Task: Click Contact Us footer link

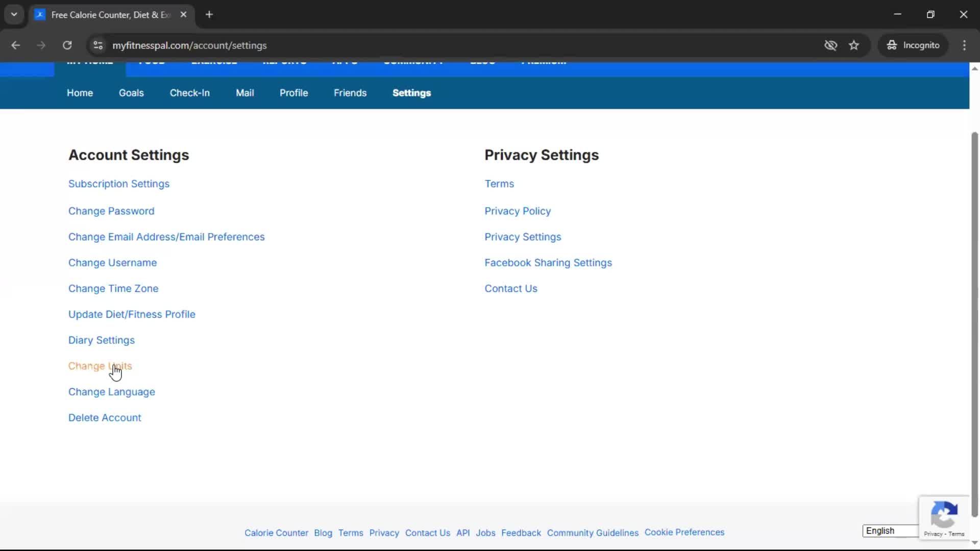Action: pos(428,533)
